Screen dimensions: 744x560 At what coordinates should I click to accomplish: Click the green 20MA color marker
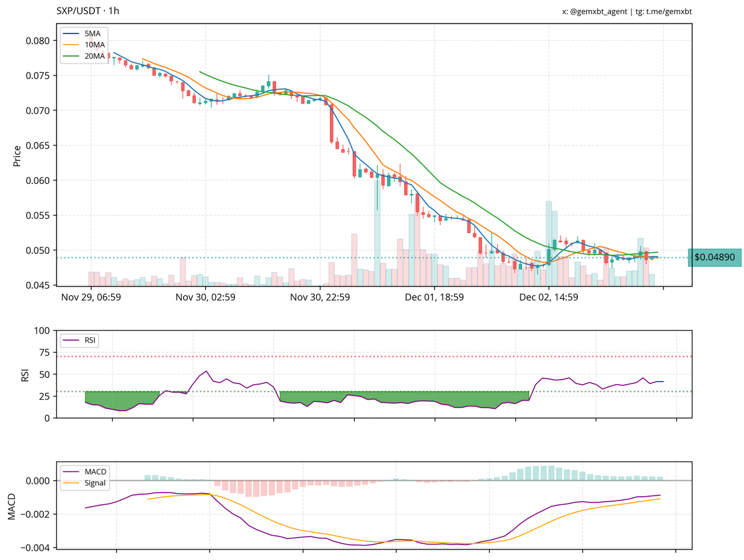(72, 55)
